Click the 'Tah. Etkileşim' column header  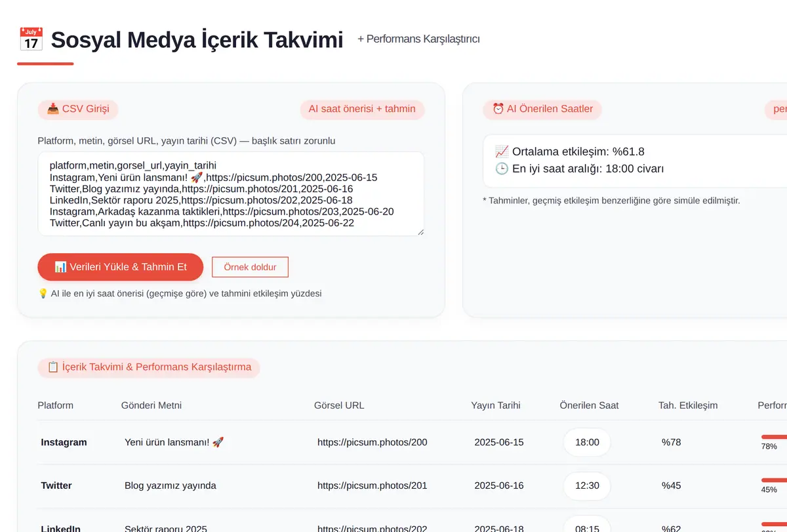pyautogui.click(x=688, y=405)
